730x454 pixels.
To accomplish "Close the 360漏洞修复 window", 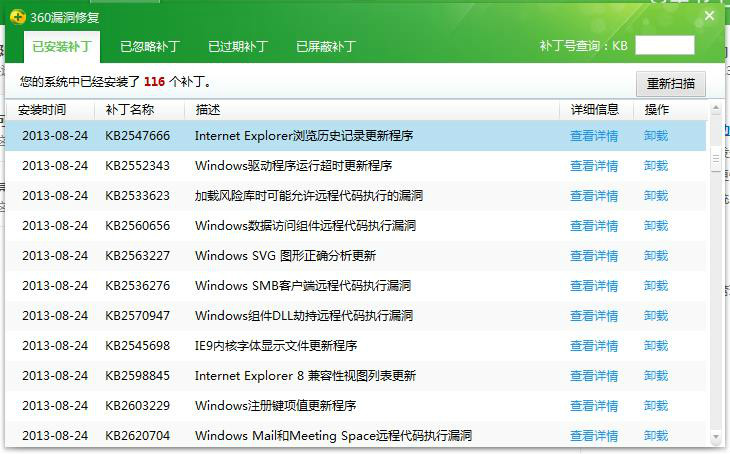I will [709, 16].
